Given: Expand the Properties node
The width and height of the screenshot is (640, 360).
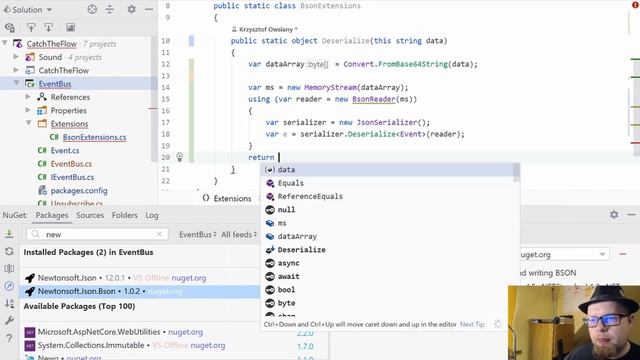Looking at the screenshot, I should [28, 110].
